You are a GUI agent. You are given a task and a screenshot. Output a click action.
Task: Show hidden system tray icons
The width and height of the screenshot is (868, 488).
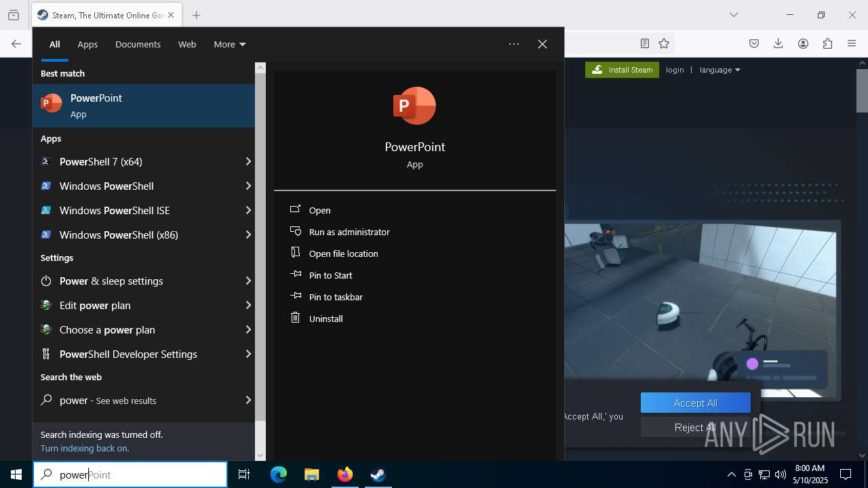coord(731,474)
